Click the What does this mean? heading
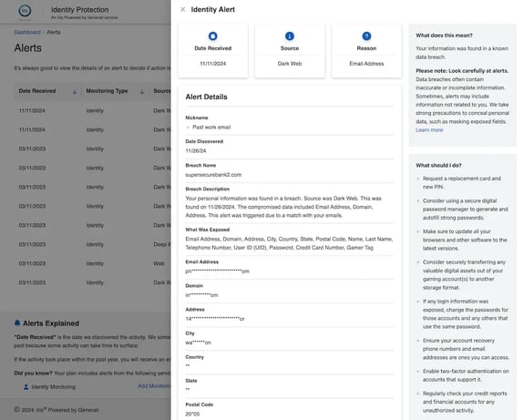The width and height of the screenshot is (524, 420). tap(444, 36)
